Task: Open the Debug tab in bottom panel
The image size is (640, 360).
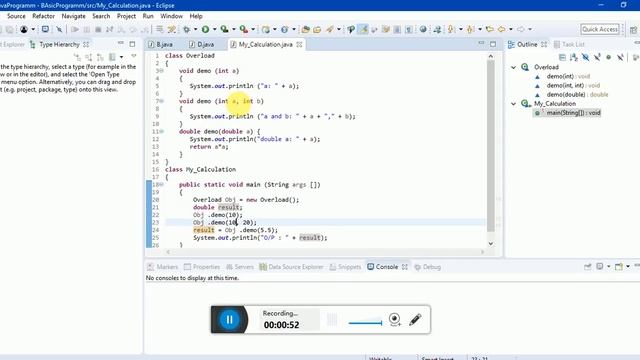Action: (x=428, y=267)
